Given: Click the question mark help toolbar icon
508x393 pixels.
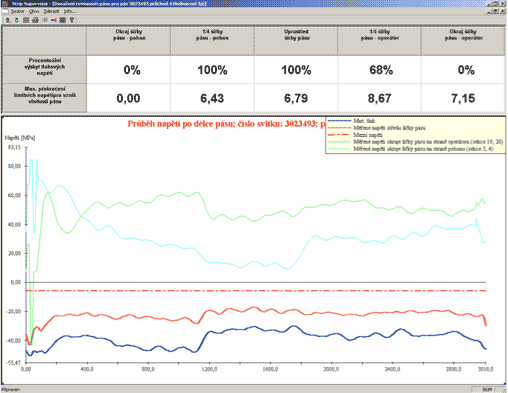Looking at the screenshot, I should click(71, 20).
